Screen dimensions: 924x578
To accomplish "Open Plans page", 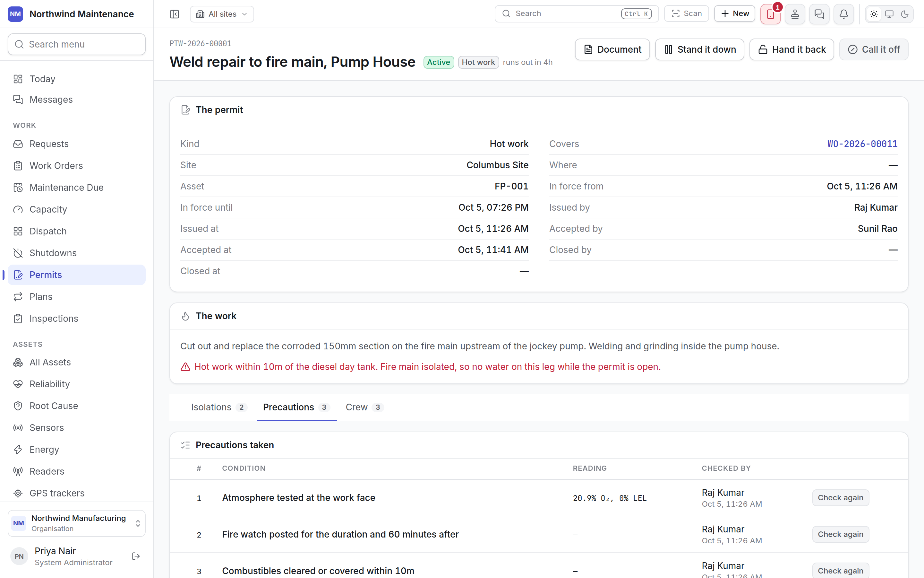I will pyautogui.click(x=77, y=297).
